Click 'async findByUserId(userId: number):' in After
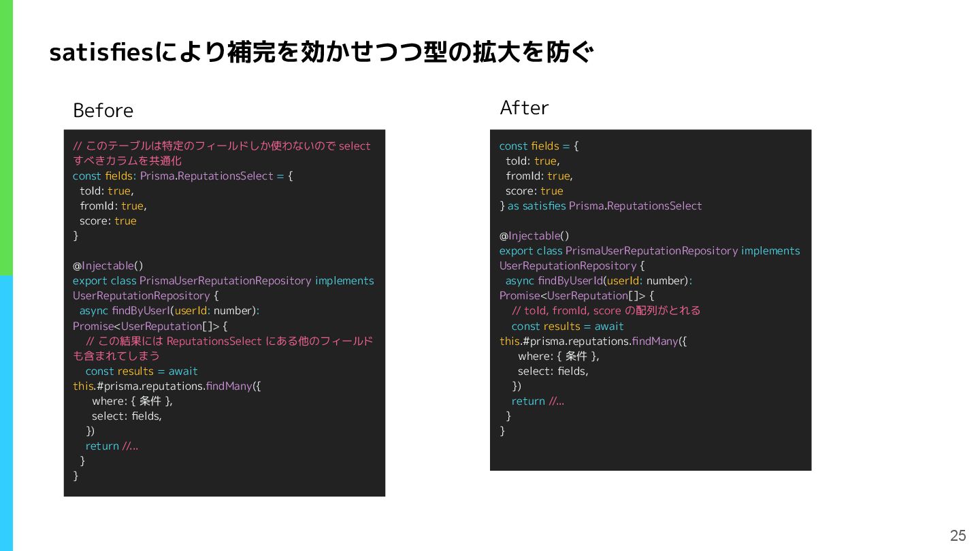 pos(598,280)
